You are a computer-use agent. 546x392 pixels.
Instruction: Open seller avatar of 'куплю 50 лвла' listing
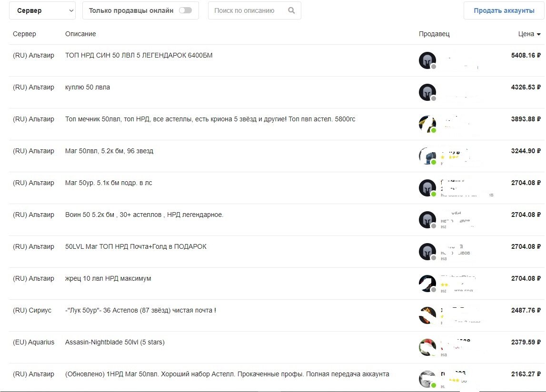427,92
